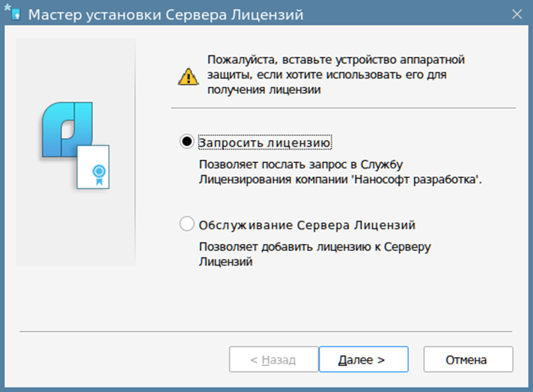Select the 'Обслуживание Сервера Лицензий' radio button
The height and width of the screenshot is (392, 533).
pos(186,224)
